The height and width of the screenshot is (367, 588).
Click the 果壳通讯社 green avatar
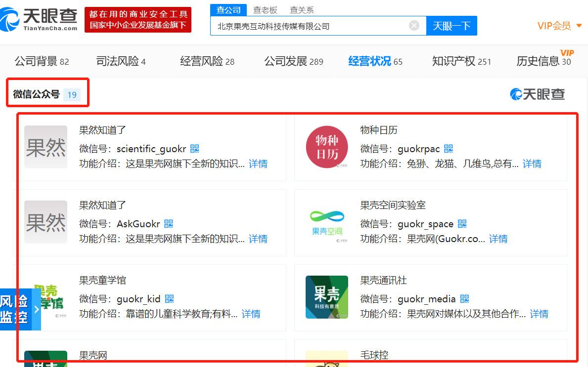(x=326, y=297)
